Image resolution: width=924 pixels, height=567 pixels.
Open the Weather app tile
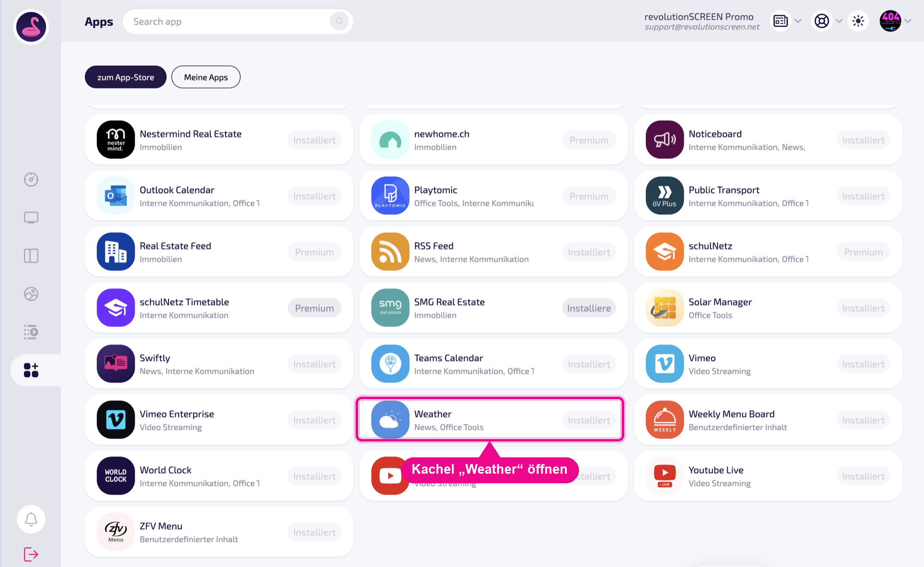490,419
